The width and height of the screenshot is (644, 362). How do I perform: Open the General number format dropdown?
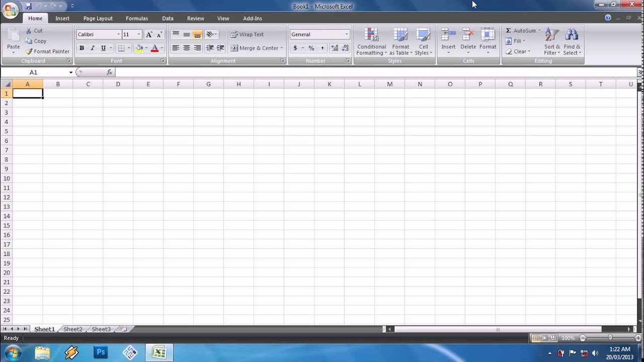(347, 34)
